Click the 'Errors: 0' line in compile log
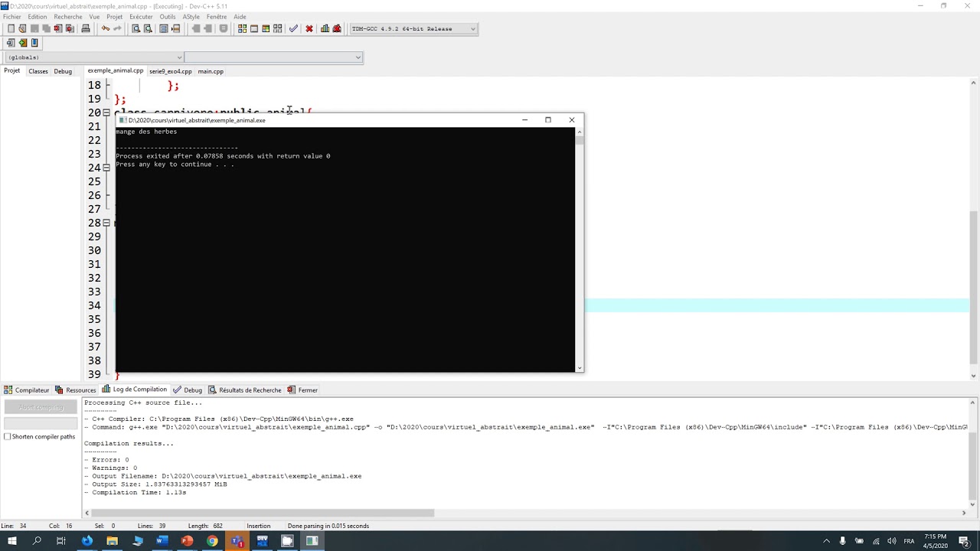This screenshot has width=980, height=551. click(106, 460)
